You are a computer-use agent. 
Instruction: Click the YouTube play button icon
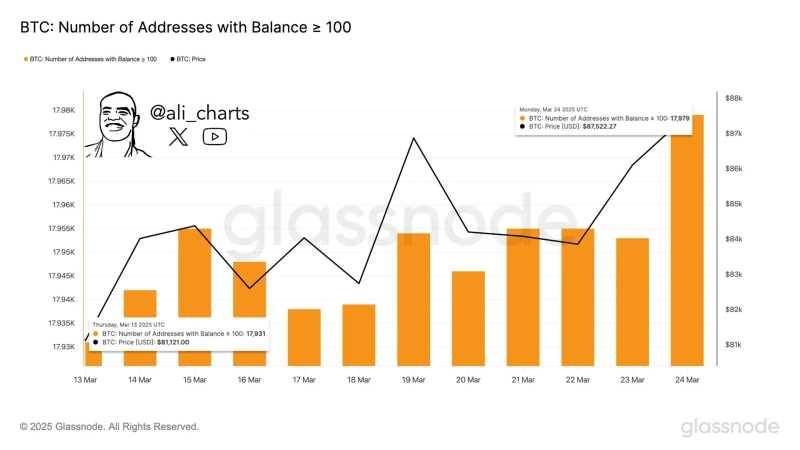pos(215,137)
